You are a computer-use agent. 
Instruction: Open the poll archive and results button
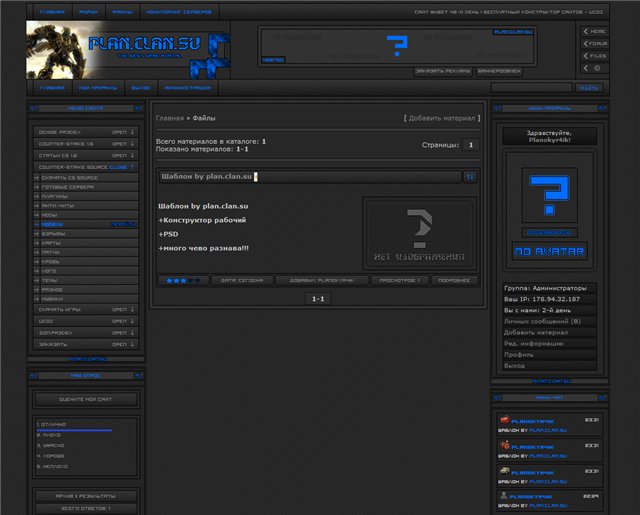coord(86,496)
